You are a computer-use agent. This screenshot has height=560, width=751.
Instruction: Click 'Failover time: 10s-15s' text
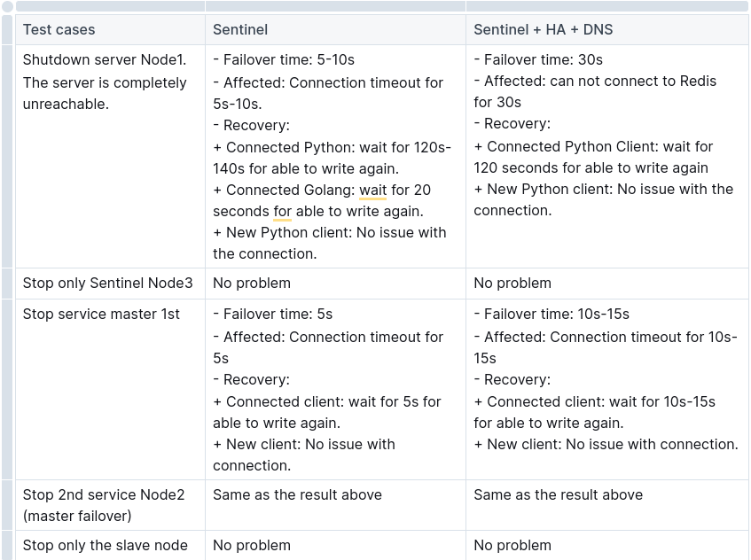(557, 314)
